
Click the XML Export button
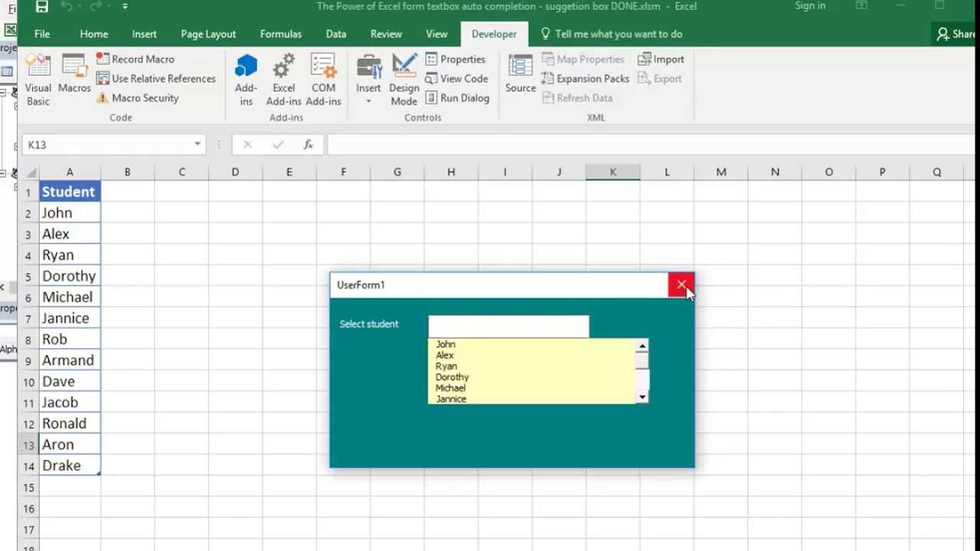659,79
